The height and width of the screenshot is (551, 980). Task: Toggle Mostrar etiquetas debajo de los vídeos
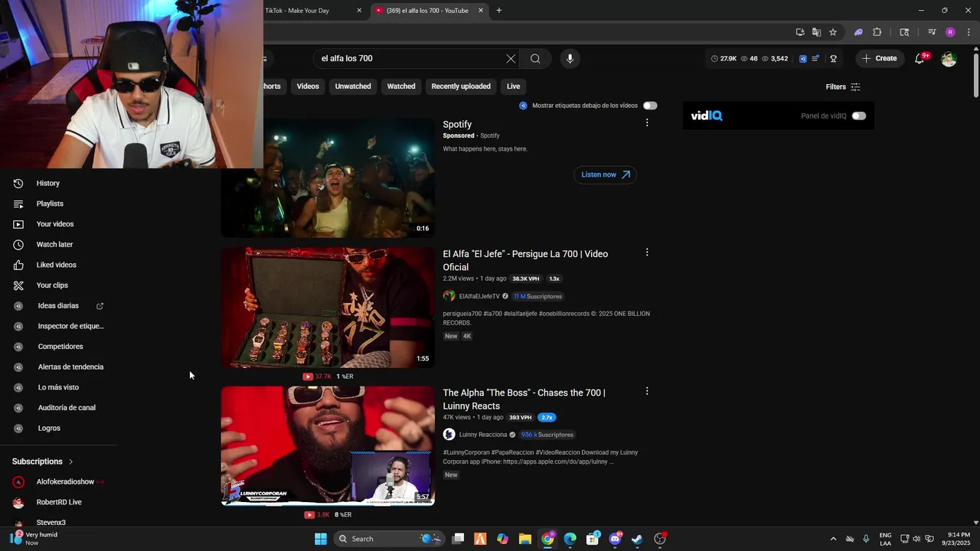click(650, 106)
